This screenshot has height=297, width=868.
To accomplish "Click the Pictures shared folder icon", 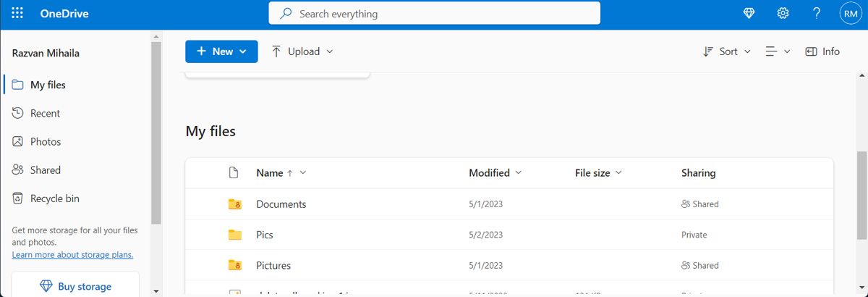I will pyautogui.click(x=234, y=265).
